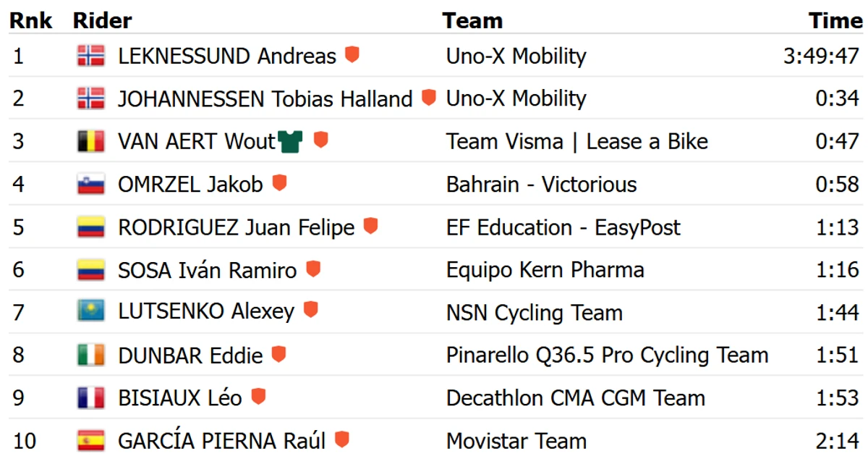Image resolution: width=868 pixels, height=459 pixels.
Task: Open the Pinarello Q36.5 Pro Cycling Team link
Action: 608,355
